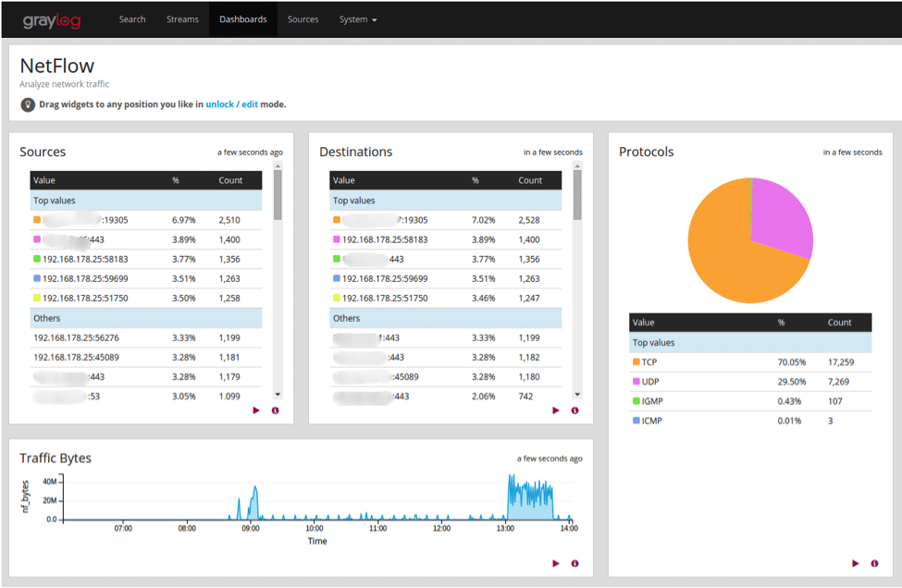
Task: Open info details for the Destinations widget
Action: (x=575, y=410)
